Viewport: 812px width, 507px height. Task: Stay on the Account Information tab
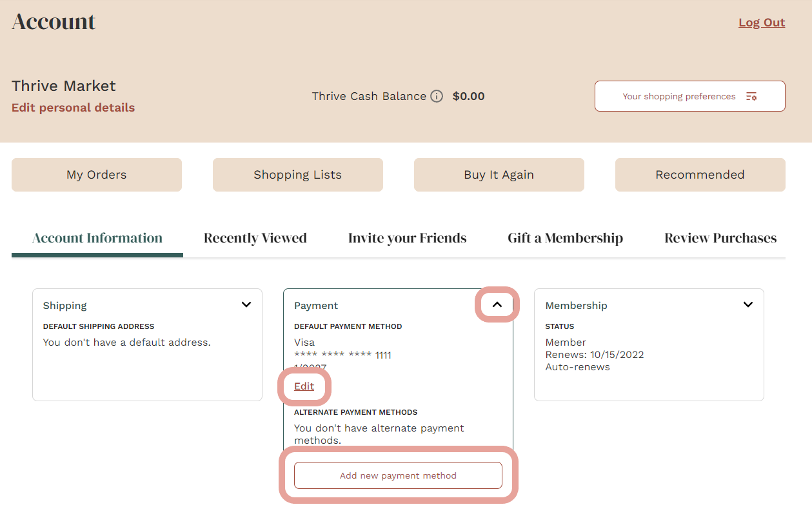click(97, 237)
